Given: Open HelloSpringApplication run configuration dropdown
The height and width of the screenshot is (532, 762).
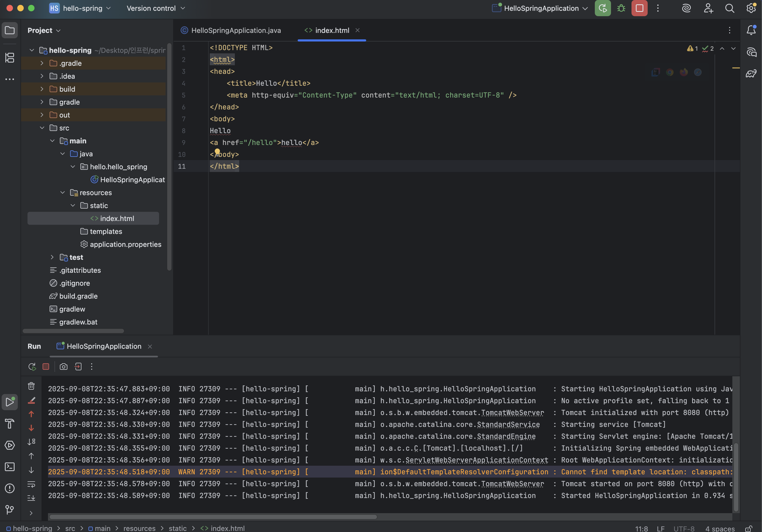Looking at the screenshot, I should (540, 8).
